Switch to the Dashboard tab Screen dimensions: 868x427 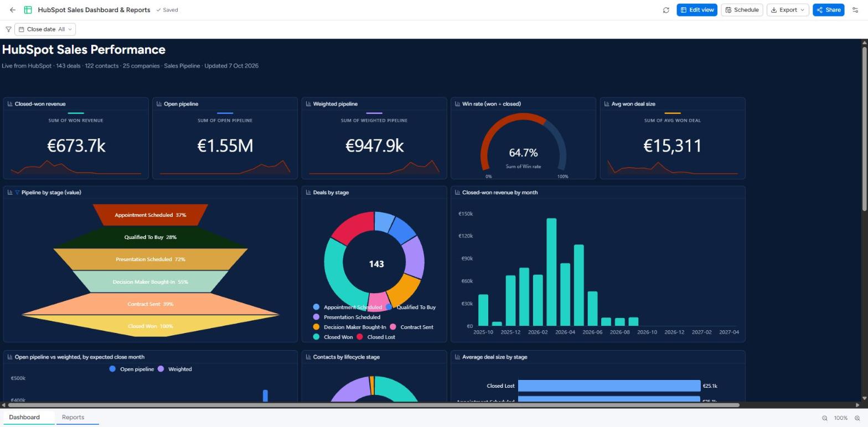tap(29, 418)
